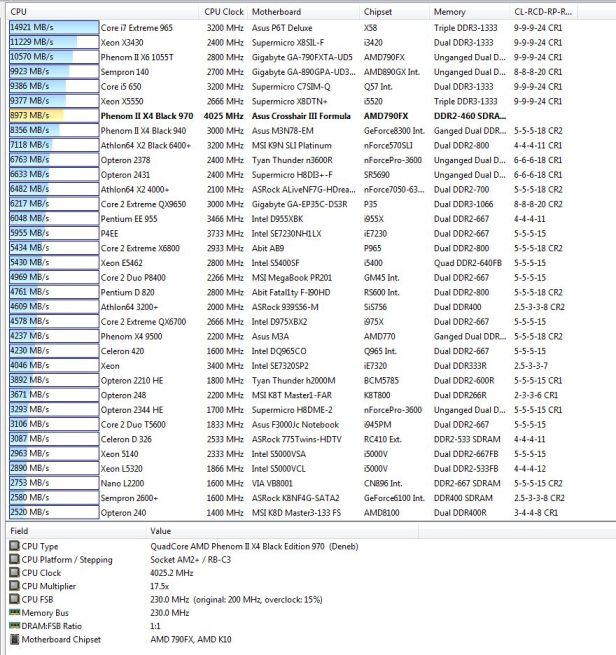Click the 11229 MB/s result bar
The width and height of the screenshot is (616, 655).
54,42
